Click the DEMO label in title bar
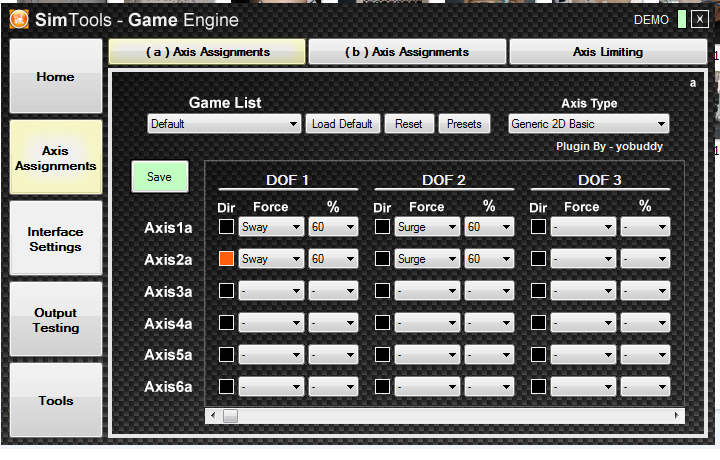This screenshot has width=720, height=460. pos(651,20)
